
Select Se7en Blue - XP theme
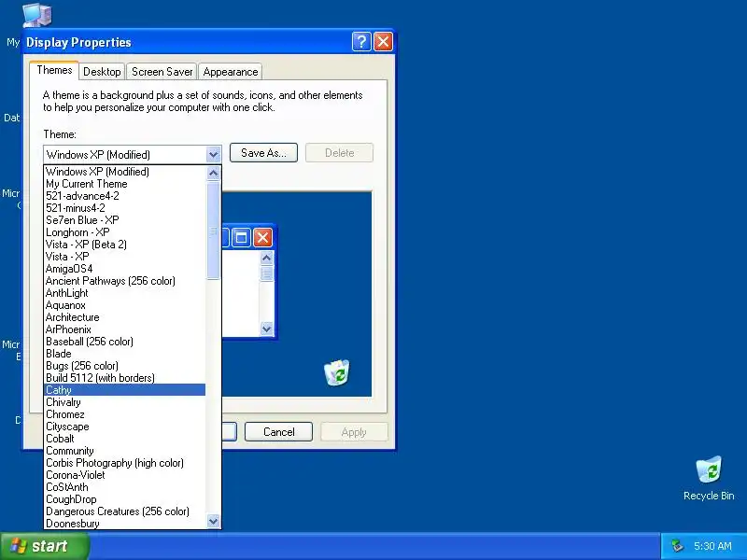pyautogui.click(x=125, y=220)
